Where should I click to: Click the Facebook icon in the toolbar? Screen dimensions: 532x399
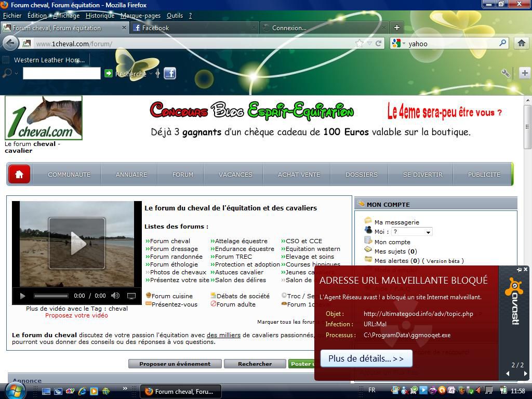pyautogui.click(x=170, y=73)
